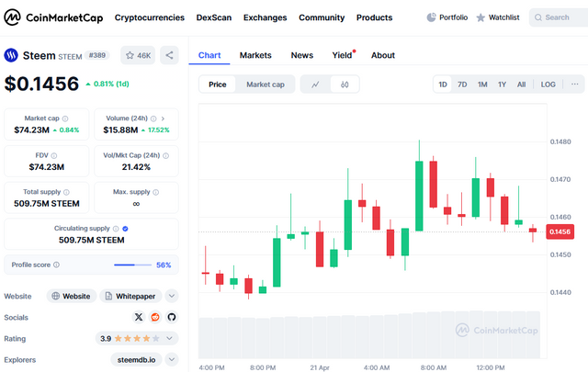Open the Products menu
The height and width of the screenshot is (372, 588).
tap(374, 17)
